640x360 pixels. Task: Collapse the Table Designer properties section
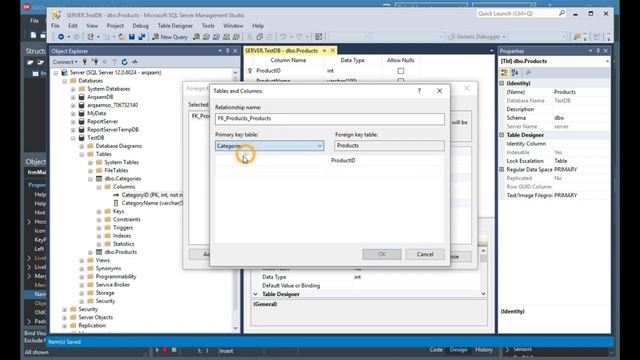[x=502, y=135]
